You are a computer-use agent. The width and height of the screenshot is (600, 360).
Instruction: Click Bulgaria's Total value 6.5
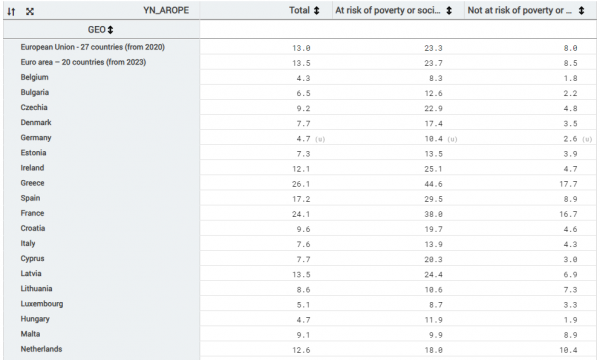point(303,93)
